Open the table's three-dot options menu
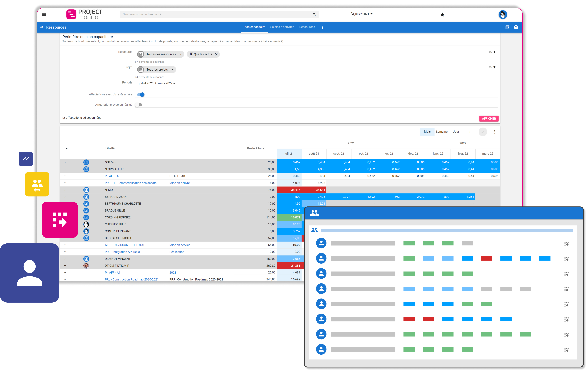The width and height of the screenshot is (588, 371). click(x=495, y=132)
